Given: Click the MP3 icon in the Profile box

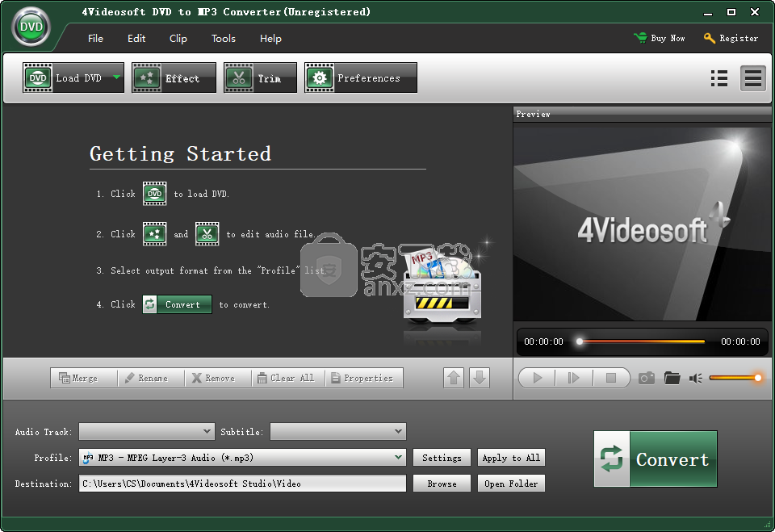Looking at the screenshot, I should coord(88,458).
